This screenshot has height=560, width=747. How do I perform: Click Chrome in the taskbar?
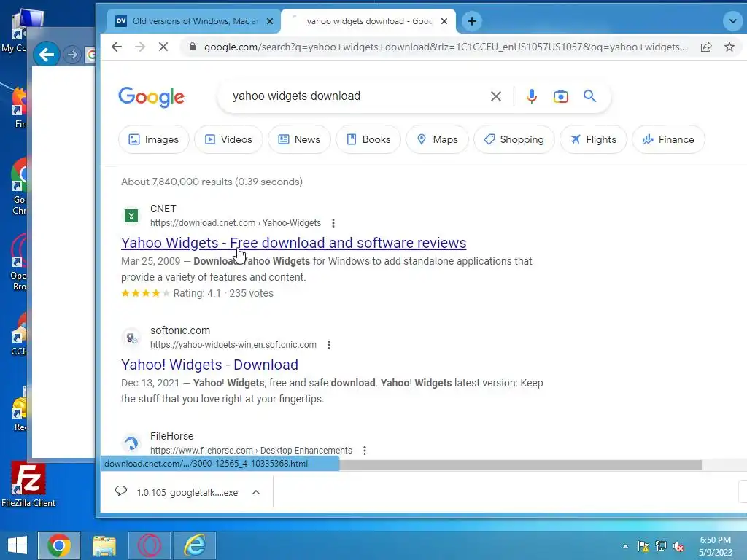pyautogui.click(x=59, y=545)
